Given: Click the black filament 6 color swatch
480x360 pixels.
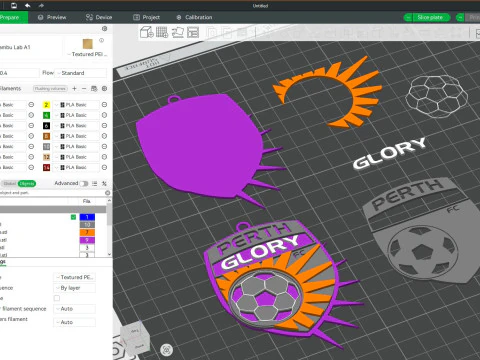Looking at the screenshot, I should pos(46,126).
